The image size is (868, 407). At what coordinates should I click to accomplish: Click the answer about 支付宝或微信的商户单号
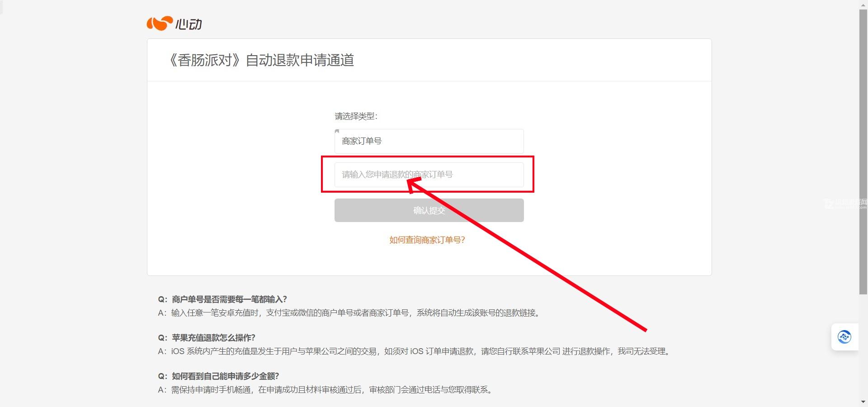pyautogui.click(x=349, y=313)
